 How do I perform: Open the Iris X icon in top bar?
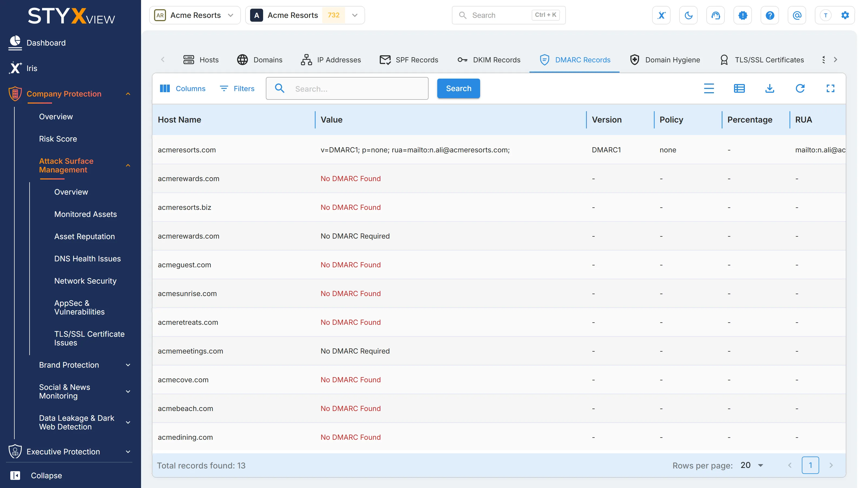(661, 15)
